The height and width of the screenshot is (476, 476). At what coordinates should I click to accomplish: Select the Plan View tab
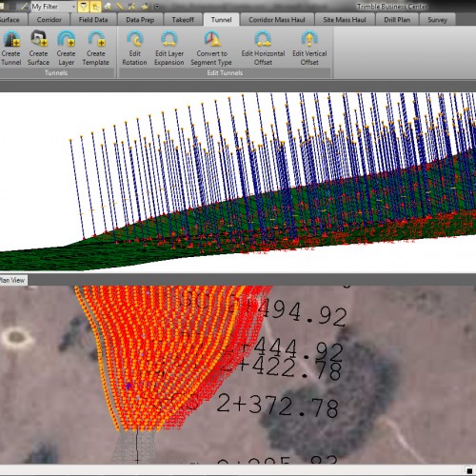(12, 280)
